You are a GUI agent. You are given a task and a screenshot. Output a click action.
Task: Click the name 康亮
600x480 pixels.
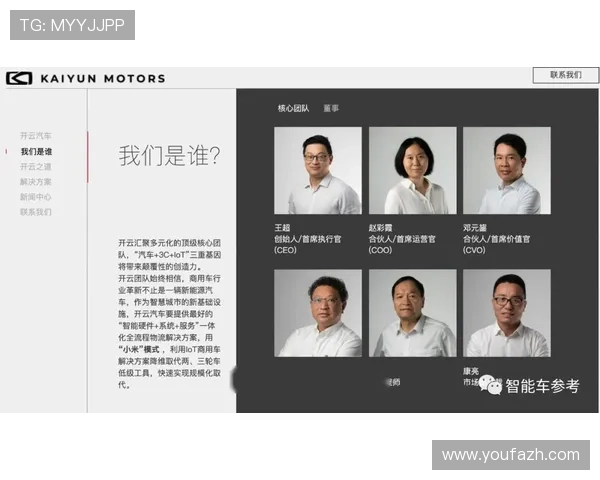[471, 371]
